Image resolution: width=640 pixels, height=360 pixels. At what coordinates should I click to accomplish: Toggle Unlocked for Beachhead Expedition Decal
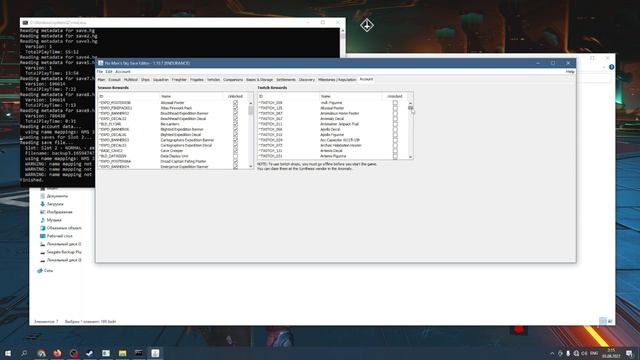click(x=236, y=119)
